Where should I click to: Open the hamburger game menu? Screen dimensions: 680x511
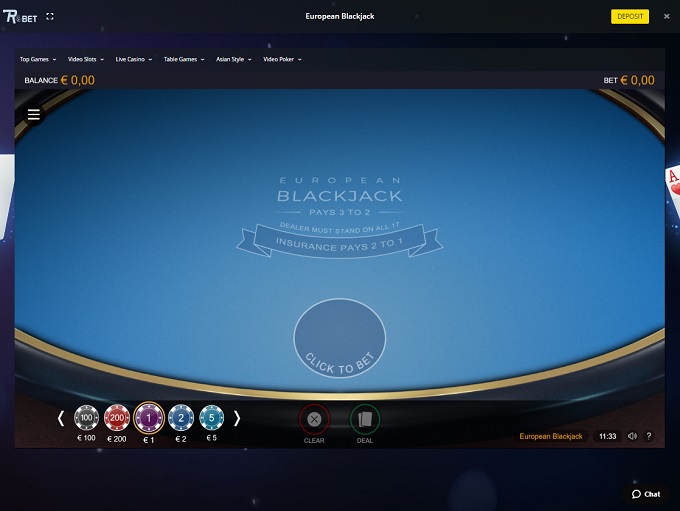click(33, 115)
